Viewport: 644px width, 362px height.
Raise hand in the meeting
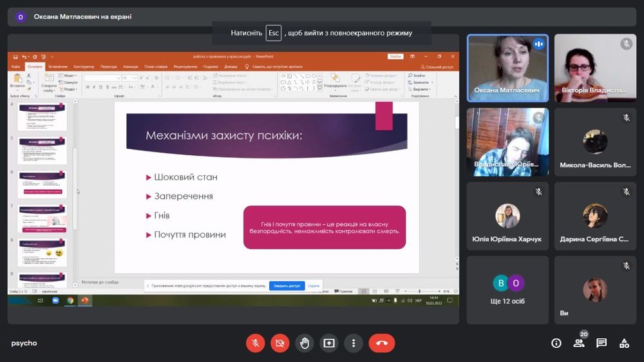pos(305,343)
